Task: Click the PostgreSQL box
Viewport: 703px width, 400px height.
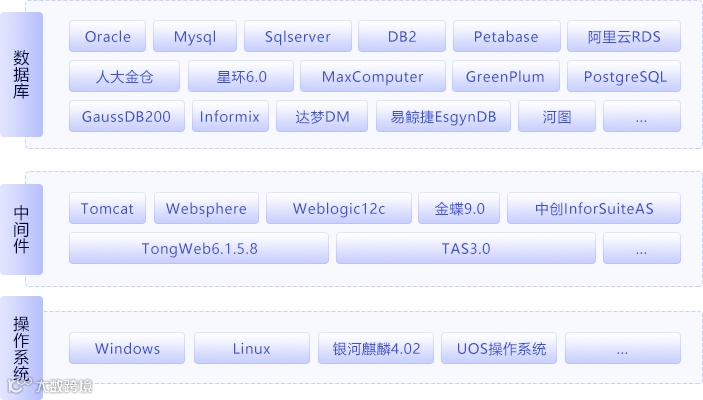Action: coord(624,76)
